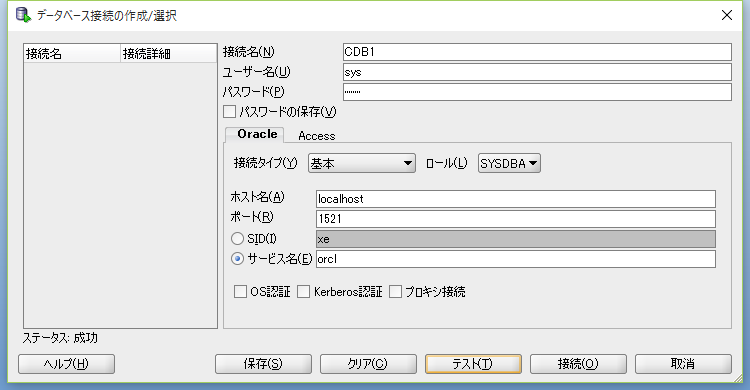This screenshot has height=390, width=750.
Task: Click the disabled SID field containing xe
Action: pyautogui.click(x=516, y=239)
